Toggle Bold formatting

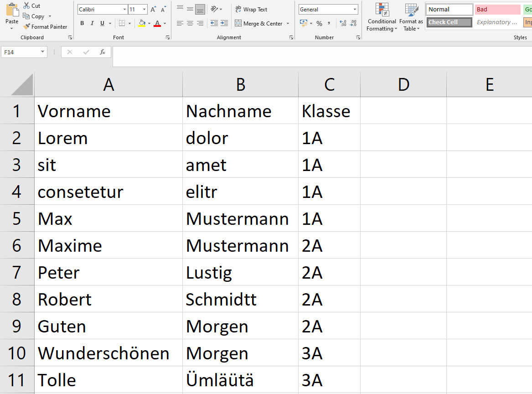click(x=82, y=23)
